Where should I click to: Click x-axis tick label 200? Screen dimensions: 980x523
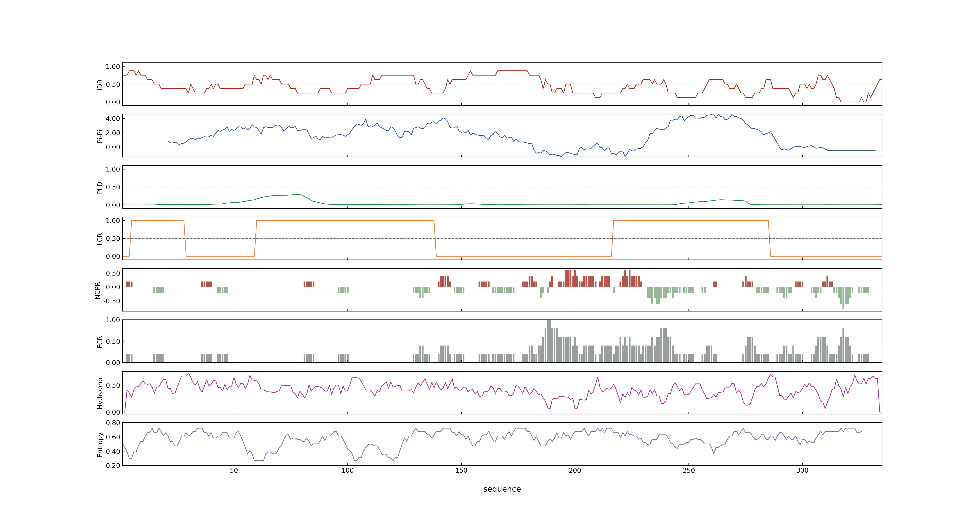click(x=575, y=470)
